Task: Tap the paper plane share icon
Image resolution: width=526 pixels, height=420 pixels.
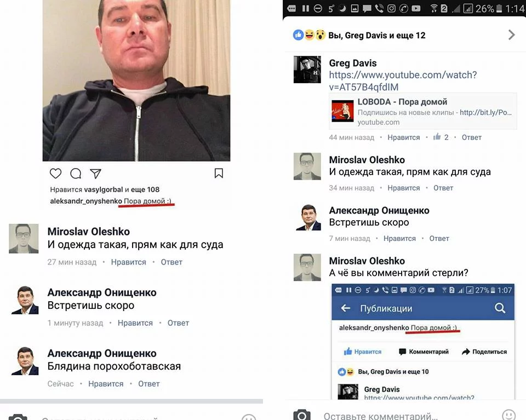Action: pos(95,174)
